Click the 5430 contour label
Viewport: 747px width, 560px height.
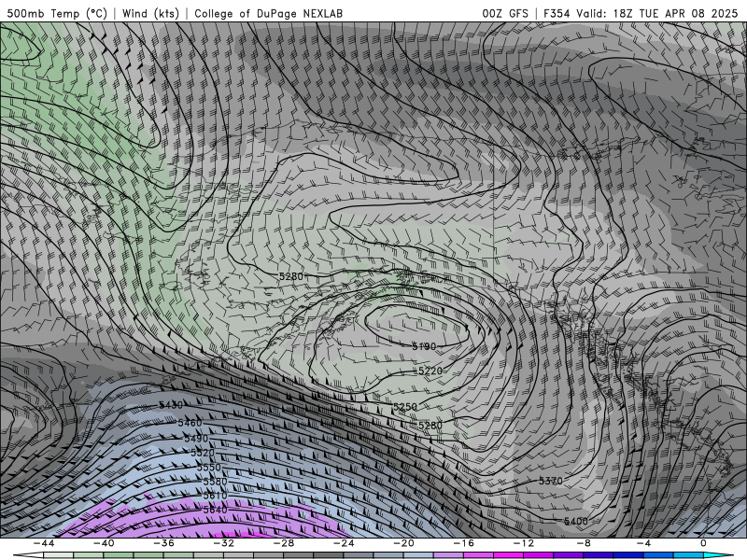coord(171,405)
